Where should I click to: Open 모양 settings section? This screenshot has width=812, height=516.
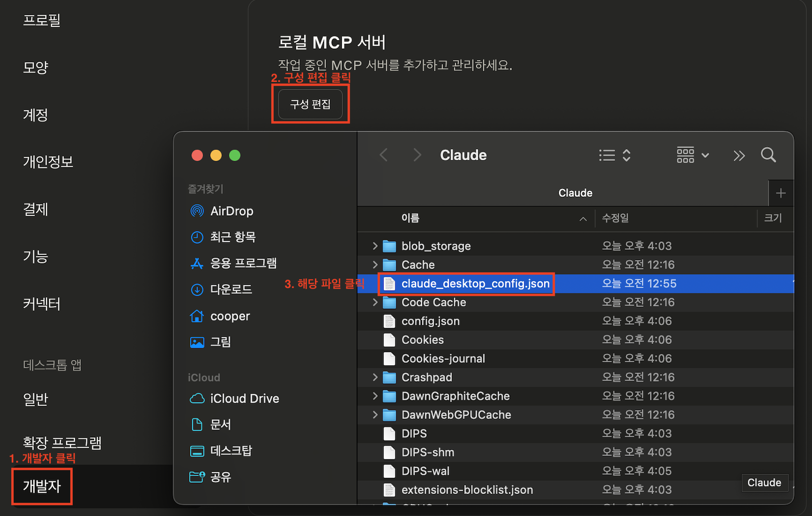(x=36, y=67)
